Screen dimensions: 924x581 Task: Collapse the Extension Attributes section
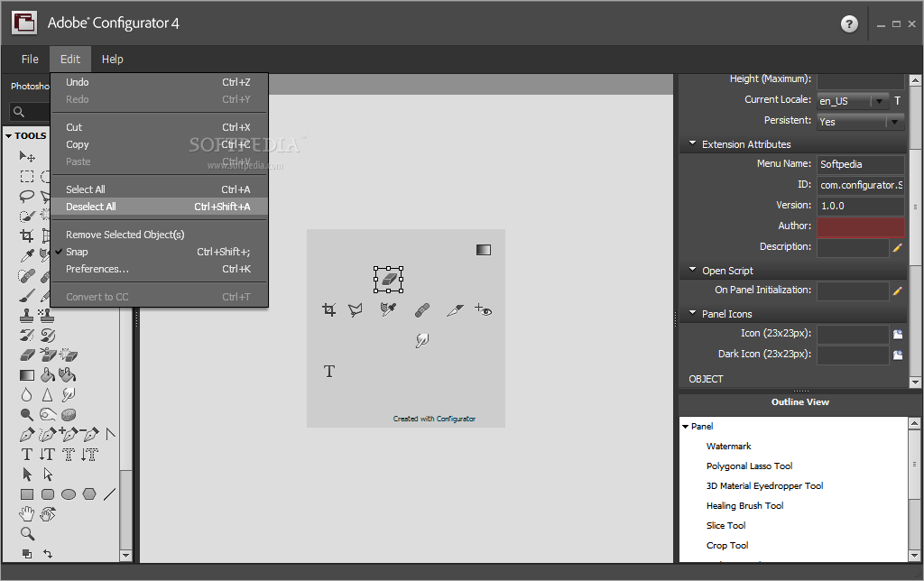(692, 143)
